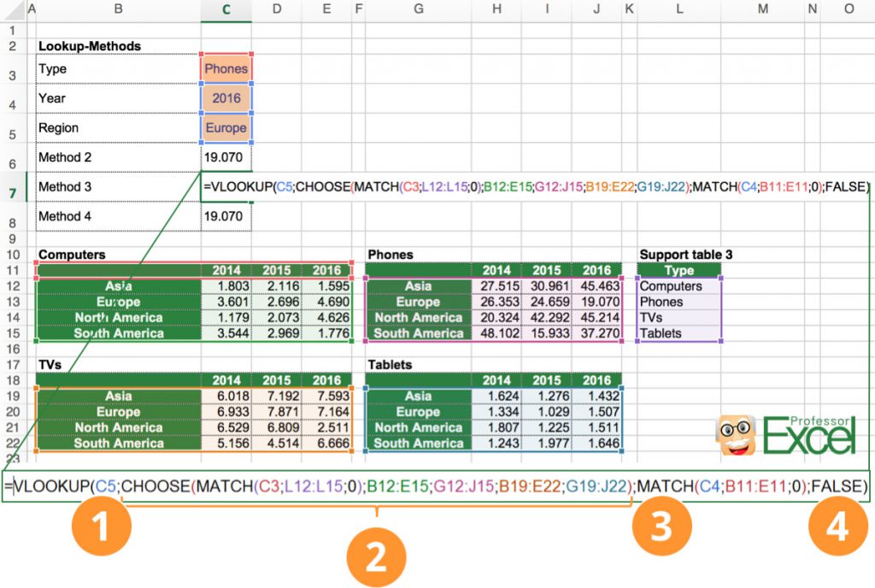Click the cell with value 3.544
This screenshot has height=588, width=875.
coord(226,333)
